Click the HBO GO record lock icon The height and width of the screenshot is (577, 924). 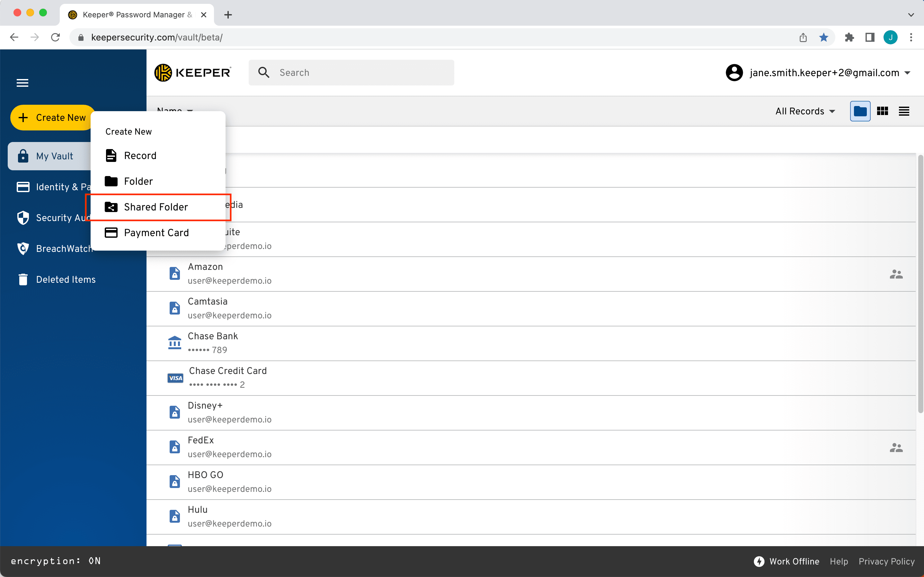175,482
